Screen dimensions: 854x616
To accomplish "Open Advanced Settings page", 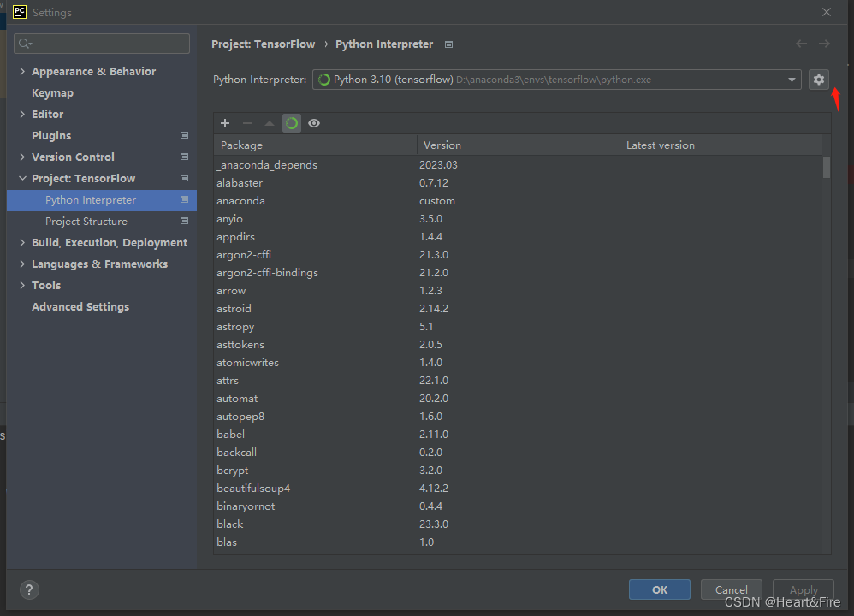I will point(80,306).
